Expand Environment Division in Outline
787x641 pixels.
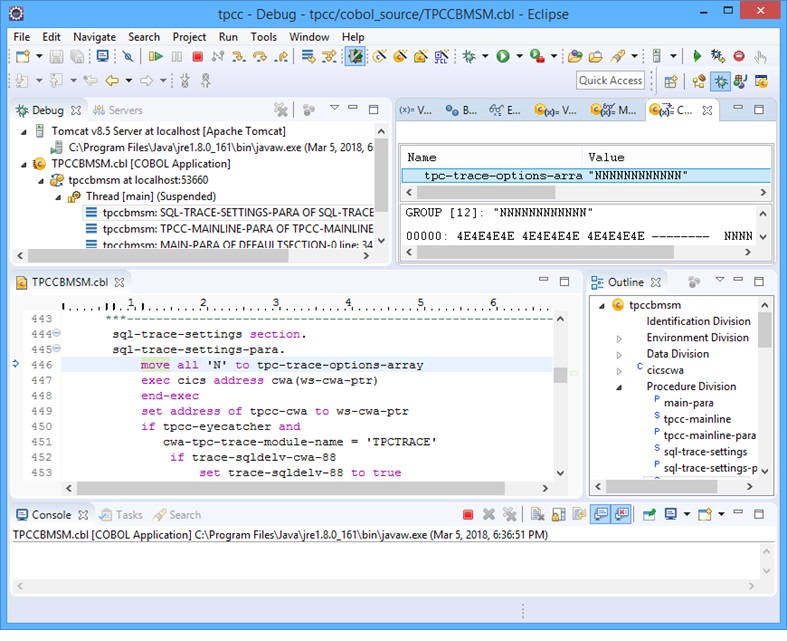619,338
